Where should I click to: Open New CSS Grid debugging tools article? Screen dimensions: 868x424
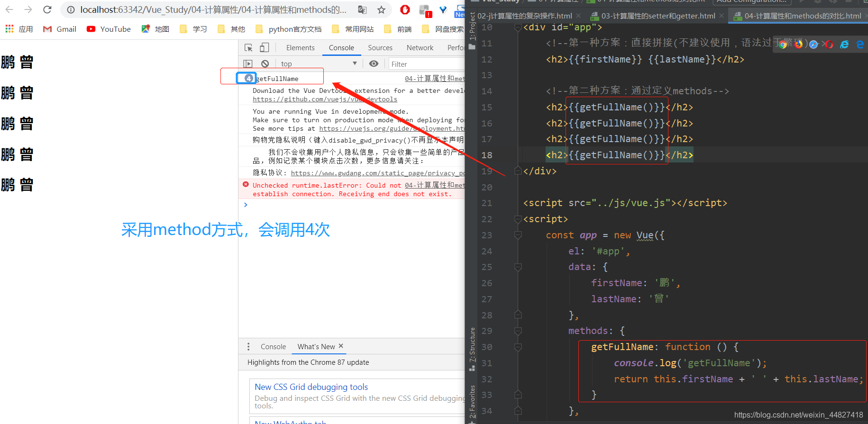coord(311,387)
